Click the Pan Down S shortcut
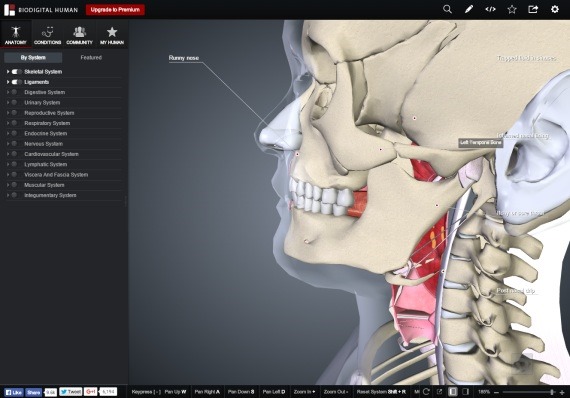The width and height of the screenshot is (570, 398). point(241,392)
